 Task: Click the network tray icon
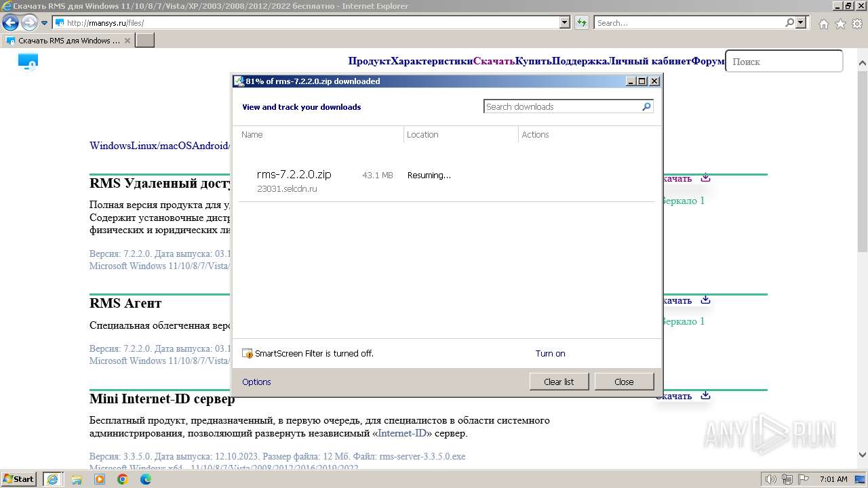pyautogui.click(x=787, y=479)
